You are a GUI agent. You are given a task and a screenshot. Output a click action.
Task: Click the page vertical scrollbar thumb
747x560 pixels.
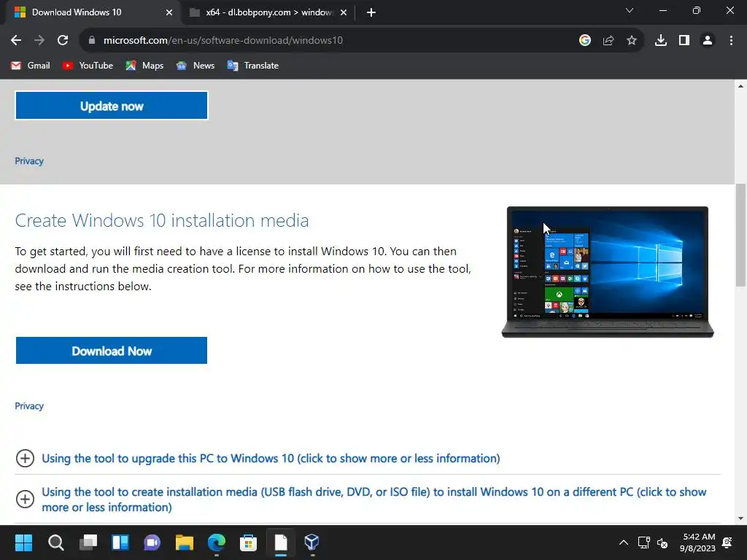[x=740, y=236]
